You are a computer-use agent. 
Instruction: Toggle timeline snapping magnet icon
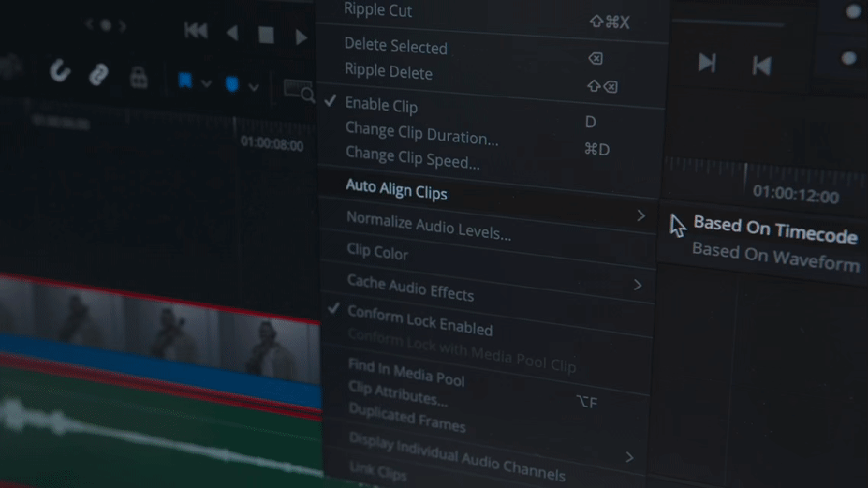(60, 71)
